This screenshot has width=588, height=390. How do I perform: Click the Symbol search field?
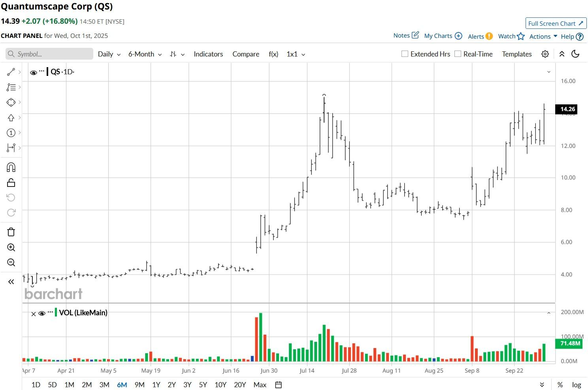pos(49,54)
